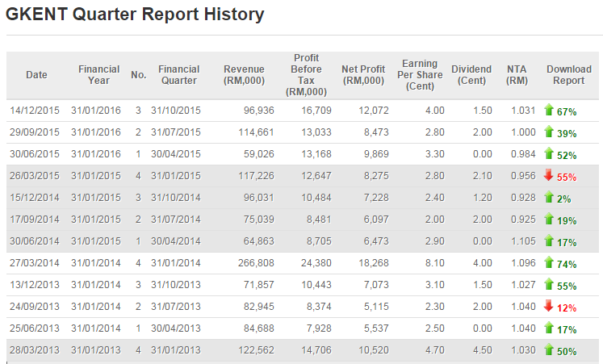This screenshot has height=364, width=603.
Task: Click red down arrow in 24/09/2013 row
Action: click(549, 306)
